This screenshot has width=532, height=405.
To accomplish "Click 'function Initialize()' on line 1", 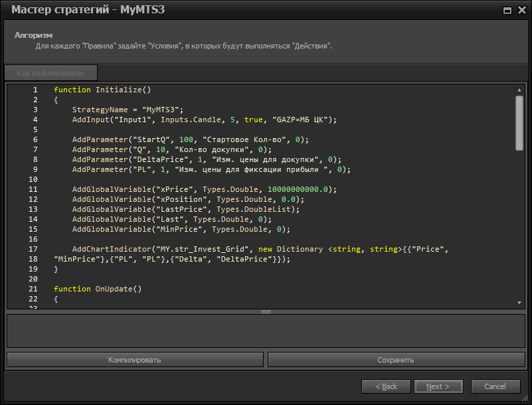I will tap(102, 90).
